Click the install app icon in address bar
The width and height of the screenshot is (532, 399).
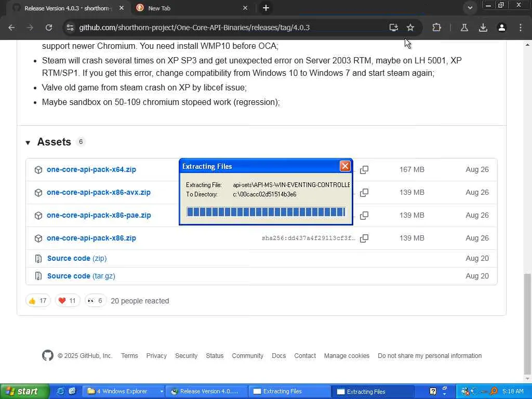394,28
